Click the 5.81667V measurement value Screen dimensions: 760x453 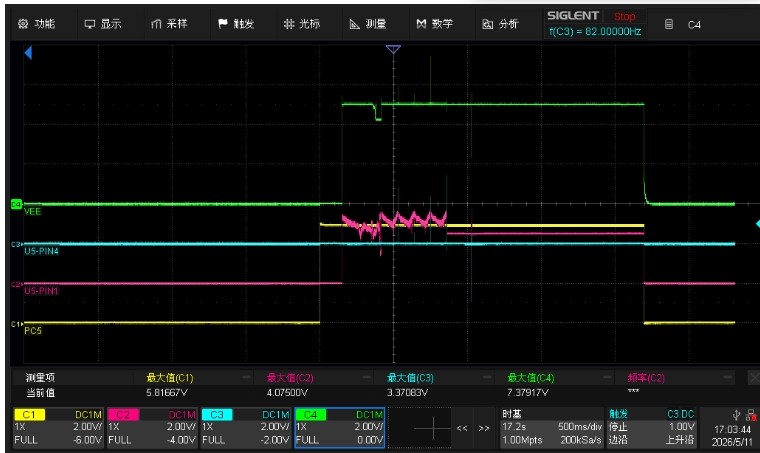167,392
